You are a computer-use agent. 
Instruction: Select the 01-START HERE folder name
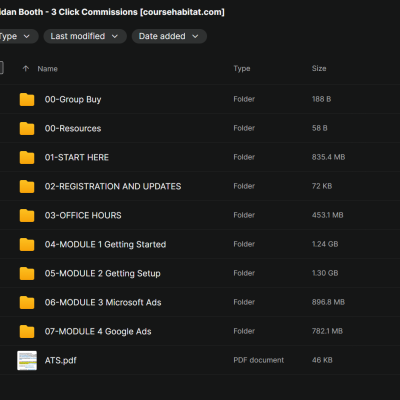[77, 157]
